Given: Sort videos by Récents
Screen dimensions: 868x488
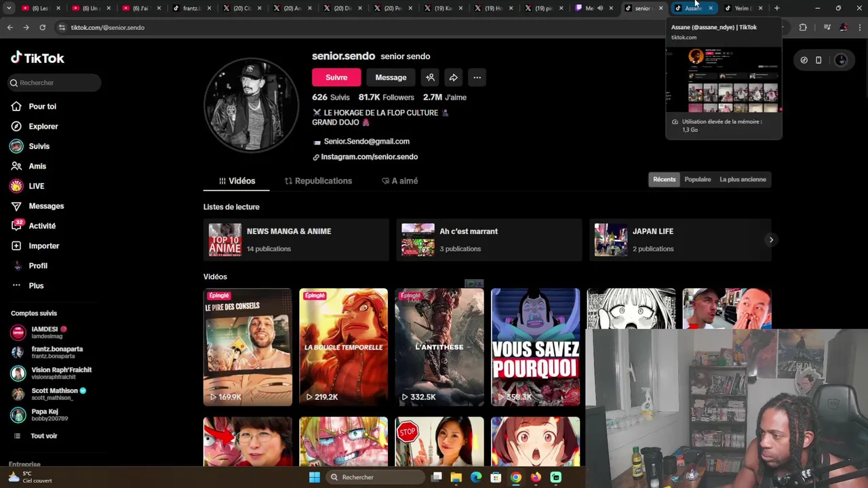Looking at the screenshot, I should pos(664,180).
